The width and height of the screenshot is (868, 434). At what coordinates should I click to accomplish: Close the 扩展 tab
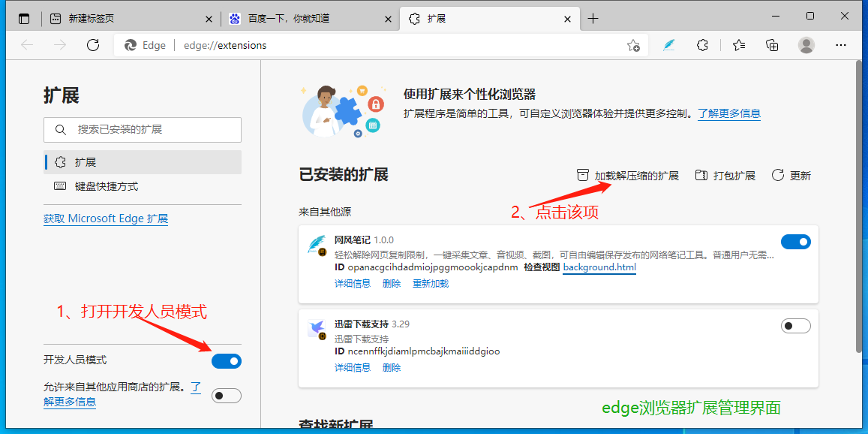[x=567, y=19]
